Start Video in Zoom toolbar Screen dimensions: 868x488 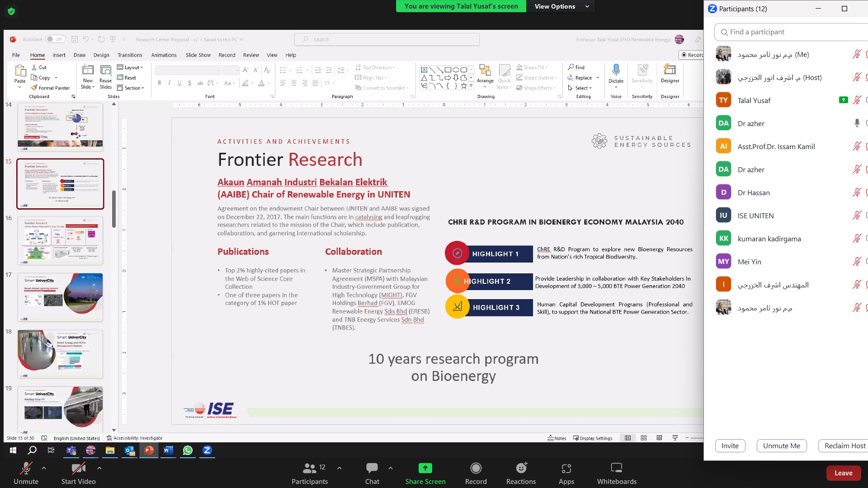[78, 473]
